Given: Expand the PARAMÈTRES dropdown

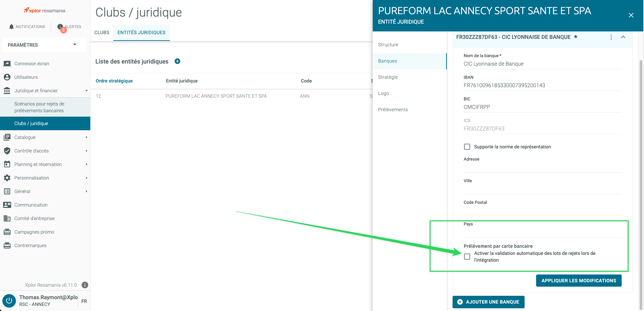Looking at the screenshot, I should tap(44, 45).
